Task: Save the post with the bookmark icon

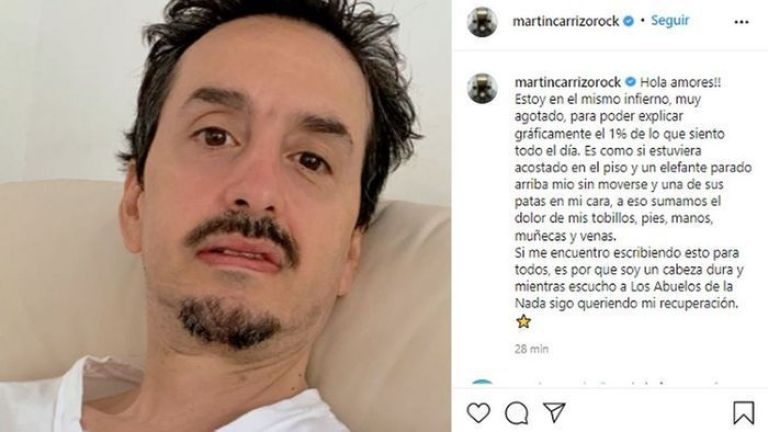Action: (x=743, y=412)
